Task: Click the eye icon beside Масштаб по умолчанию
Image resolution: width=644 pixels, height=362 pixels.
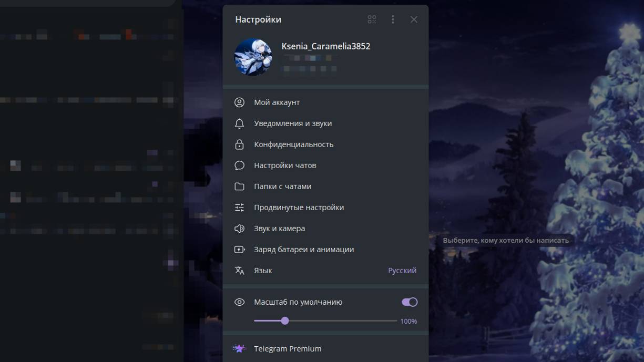Action: [x=239, y=302]
